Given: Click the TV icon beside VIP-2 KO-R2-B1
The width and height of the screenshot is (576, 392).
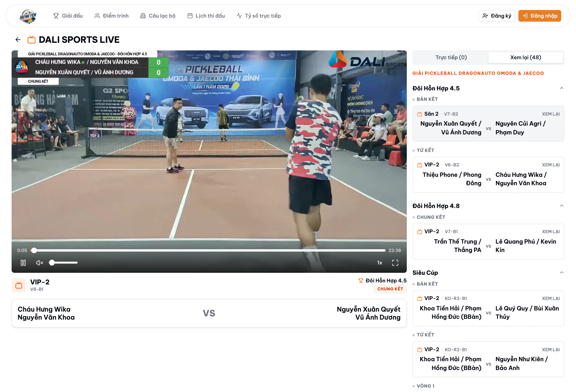Looking at the screenshot, I should pos(420,350).
